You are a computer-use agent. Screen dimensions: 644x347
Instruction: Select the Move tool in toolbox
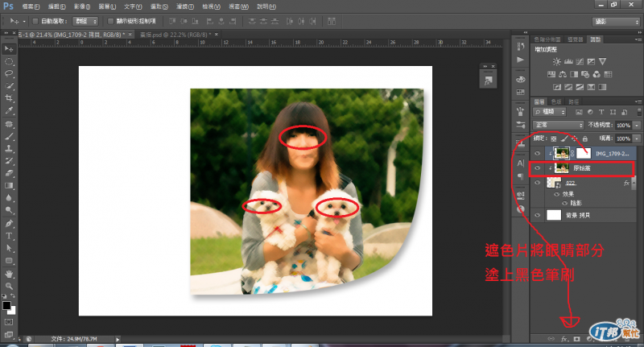(x=9, y=48)
